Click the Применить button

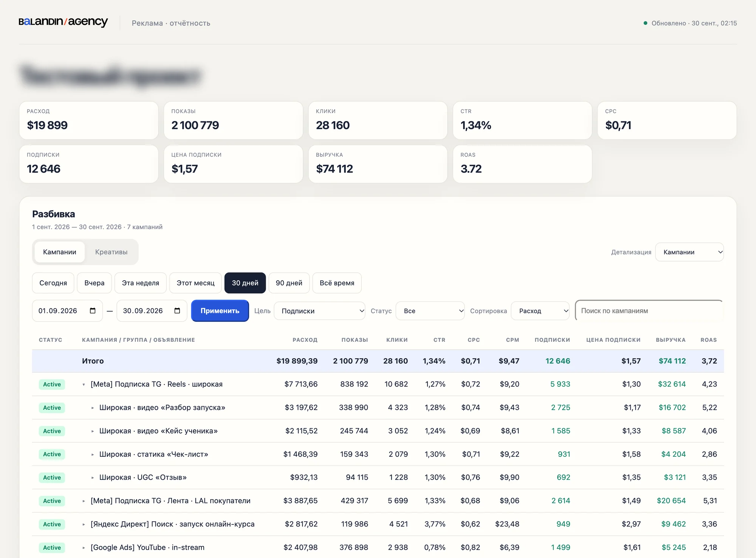pos(220,311)
